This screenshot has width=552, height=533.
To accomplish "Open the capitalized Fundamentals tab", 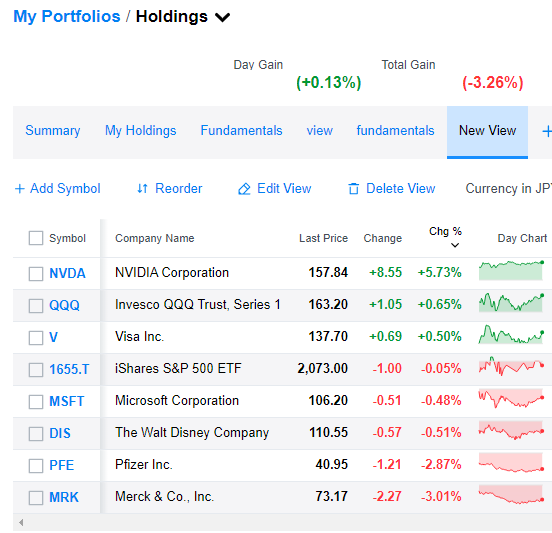I will [242, 131].
